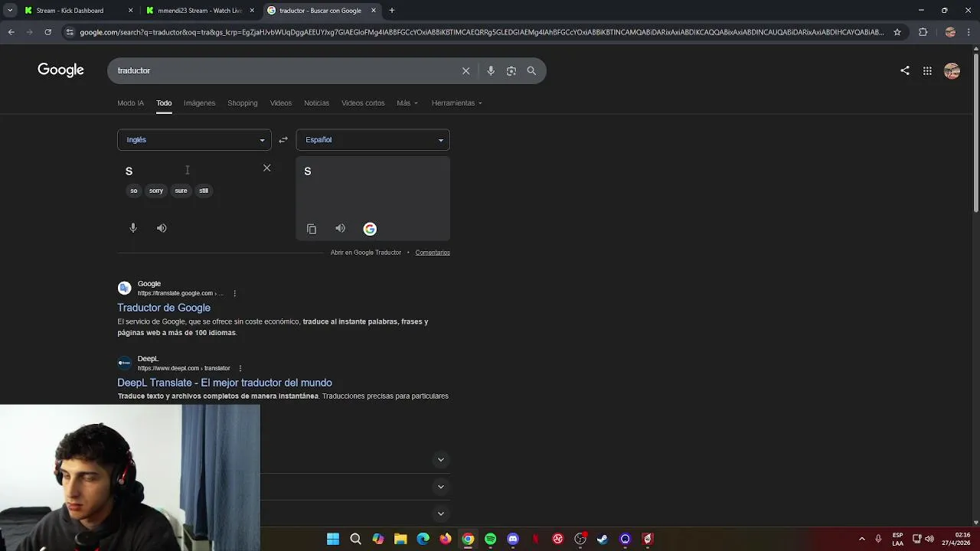This screenshot has width=980, height=551.
Task: Dictate source text with translator microphone
Action: (x=133, y=228)
